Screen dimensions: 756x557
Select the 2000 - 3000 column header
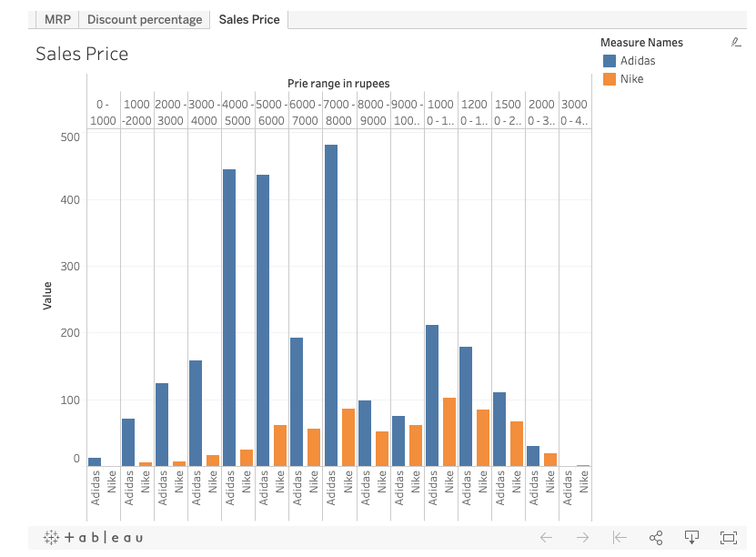[170, 112]
